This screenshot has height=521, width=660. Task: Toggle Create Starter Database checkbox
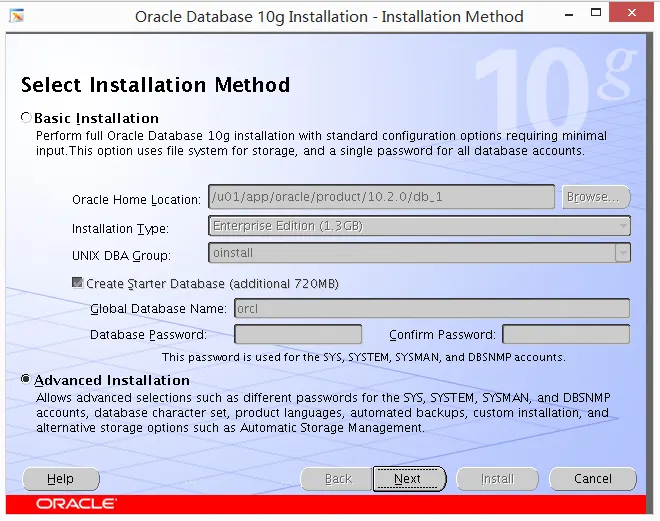pos(77,282)
